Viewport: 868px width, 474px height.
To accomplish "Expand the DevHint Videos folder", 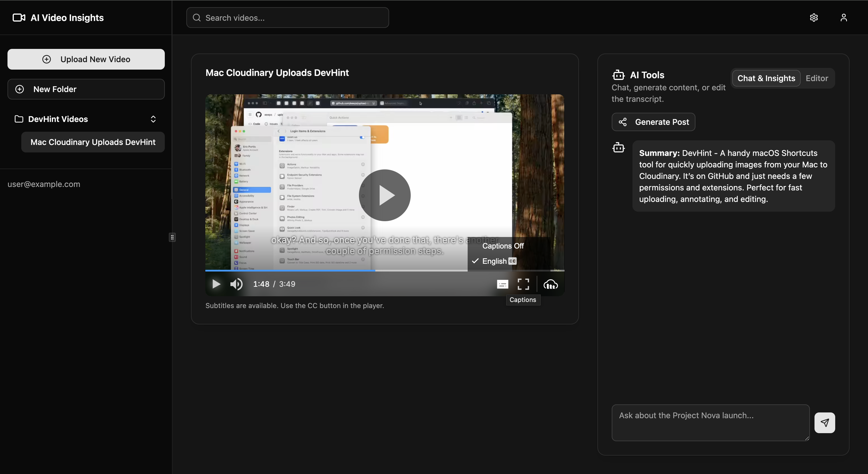I will click(x=57, y=119).
